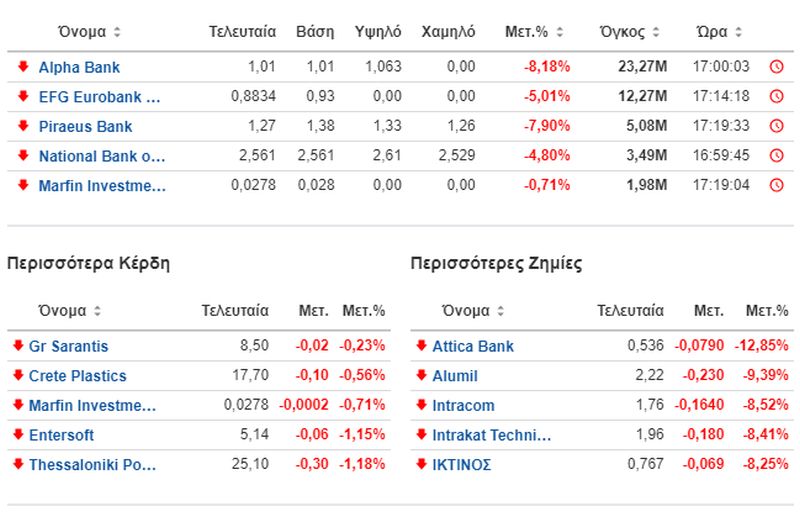Open the Intracom stock link
The image size is (800, 512).
[x=463, y=405]
